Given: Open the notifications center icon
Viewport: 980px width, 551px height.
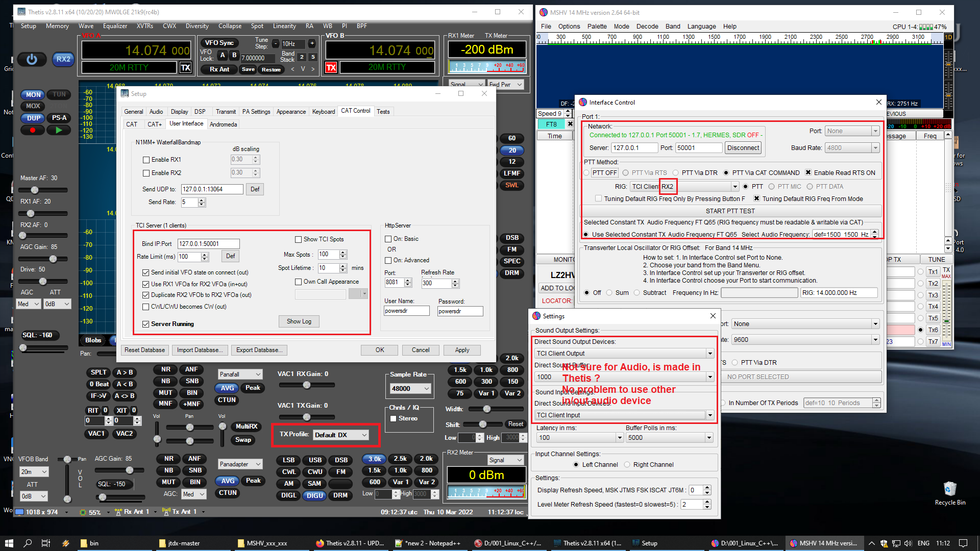Looking at the screenshot, I should point(963,543).
